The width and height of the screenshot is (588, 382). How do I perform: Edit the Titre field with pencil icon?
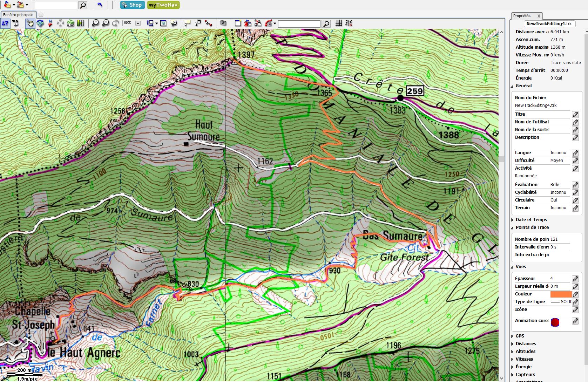575,114
